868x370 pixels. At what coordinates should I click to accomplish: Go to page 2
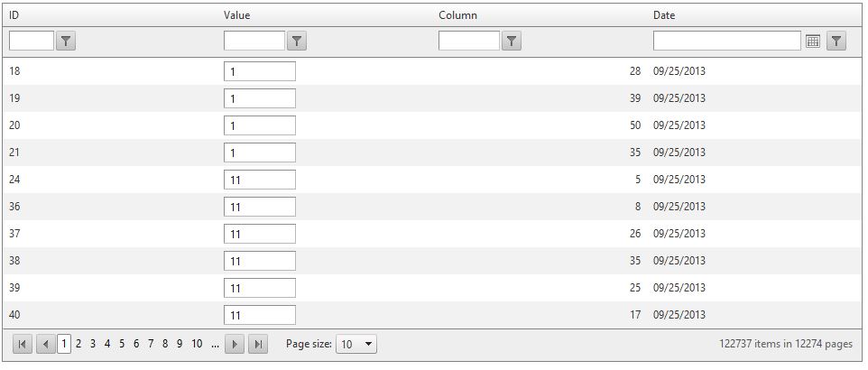click(x=78, y=344)
